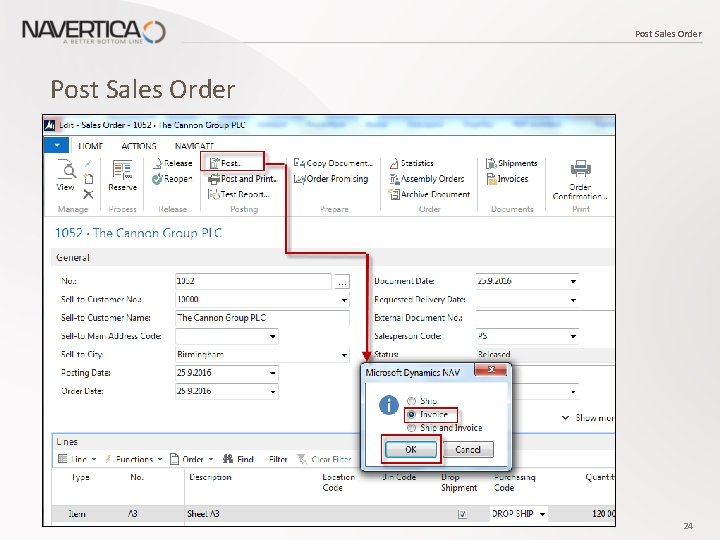Open the Document Date dropdown
The height and width of the screenshot is (540, 720).
click(573, 281)
